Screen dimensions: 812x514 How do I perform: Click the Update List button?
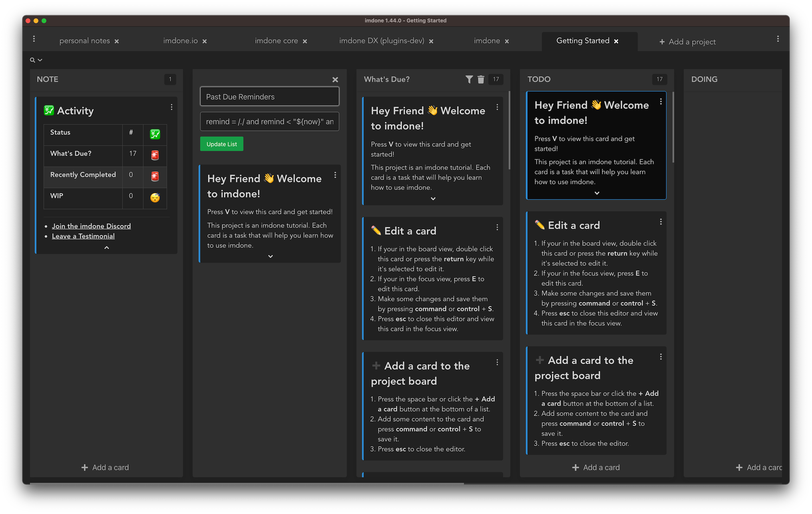pyautogui.click(x=222, y=144)
